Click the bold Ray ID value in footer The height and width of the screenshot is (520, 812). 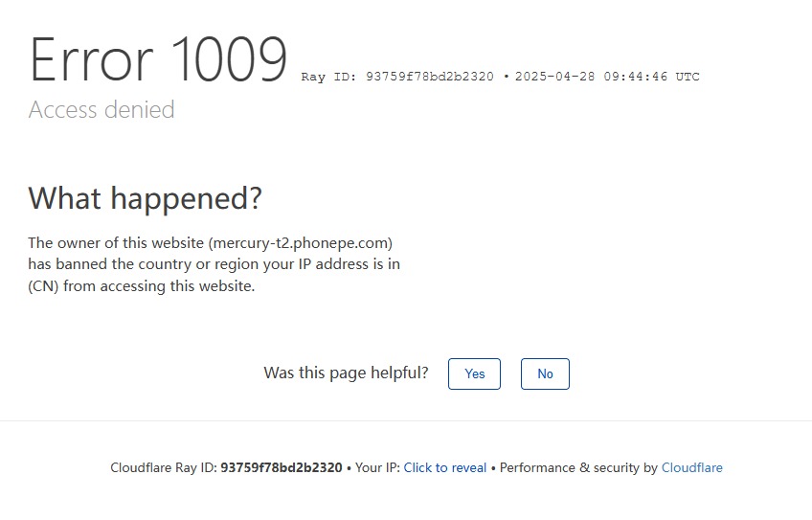tap(281, 468)
